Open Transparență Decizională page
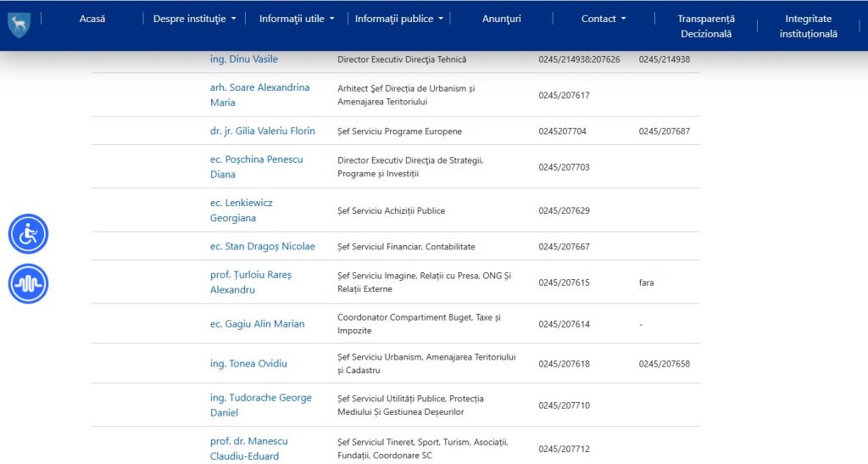868x464 pixels. [x=706, y=26]
